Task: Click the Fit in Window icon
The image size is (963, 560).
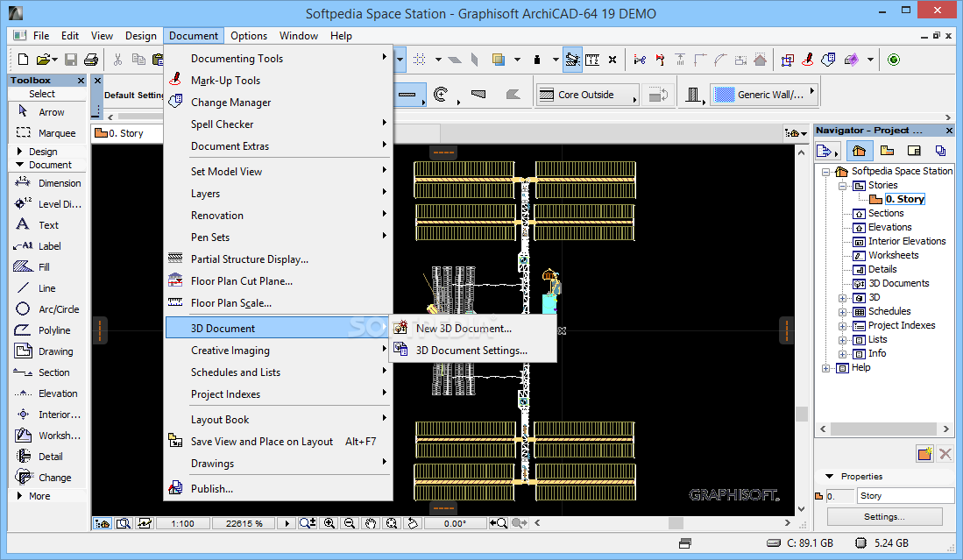Action: tap(391, 523)
